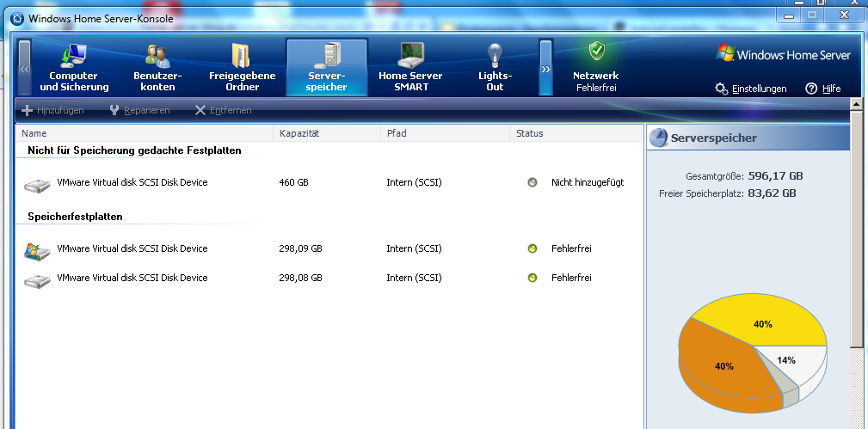Image resolution: width=868 pixels, height=429 pixels.
Task: Click the vertical scrollbar thumb
Action: (856, 229)
